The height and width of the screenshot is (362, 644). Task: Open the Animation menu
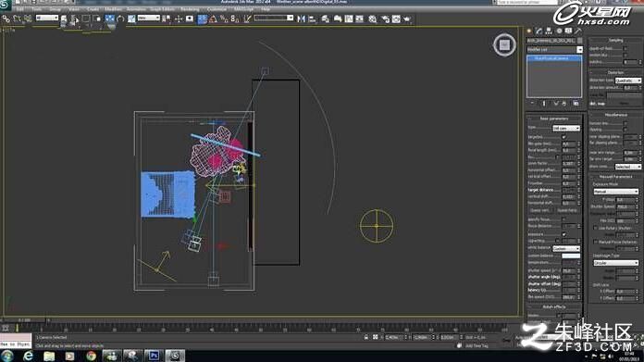[136, 8]
